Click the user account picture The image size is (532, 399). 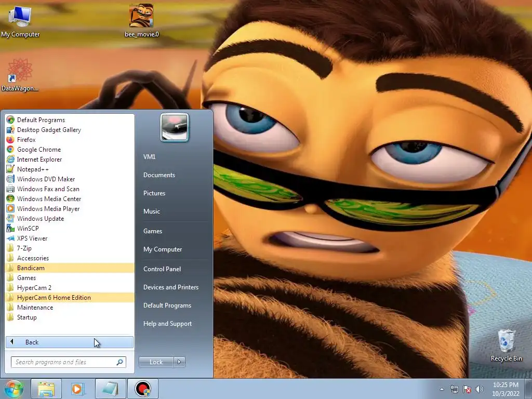pos(175,127)
